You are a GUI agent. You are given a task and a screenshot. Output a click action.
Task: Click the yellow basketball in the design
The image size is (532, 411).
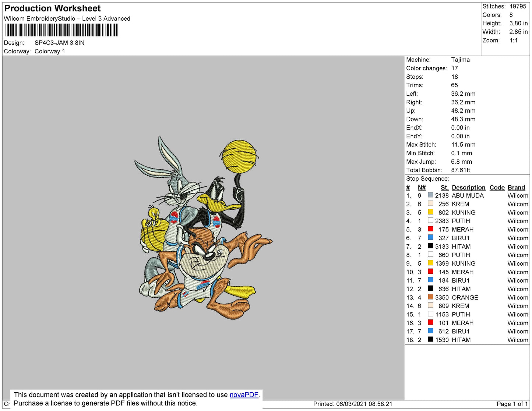[239, 156]
